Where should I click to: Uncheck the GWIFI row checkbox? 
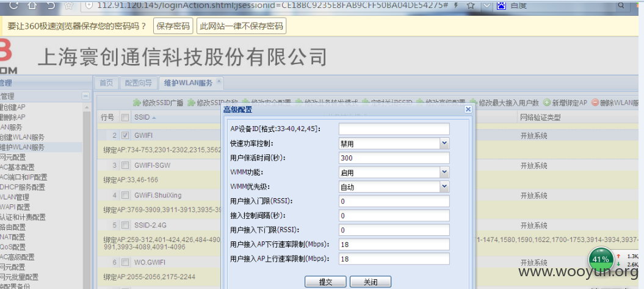pos(125,135)
